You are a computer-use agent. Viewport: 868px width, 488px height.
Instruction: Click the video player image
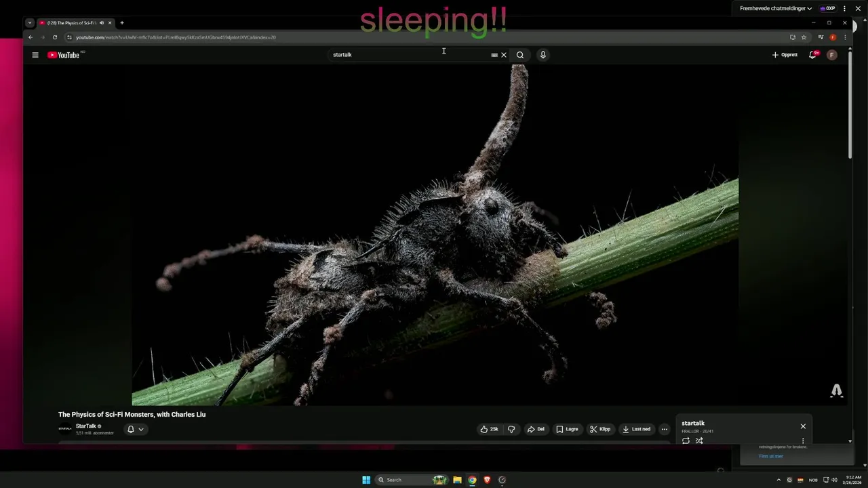(x=435, y=235)
